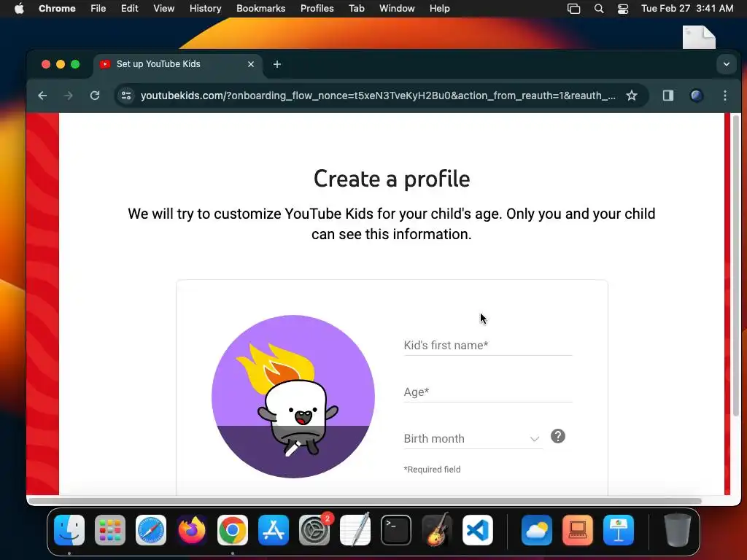Launch GarageBand from the dock
The width and height of the screenshot is (747, 560).
[x=437, y=530]
